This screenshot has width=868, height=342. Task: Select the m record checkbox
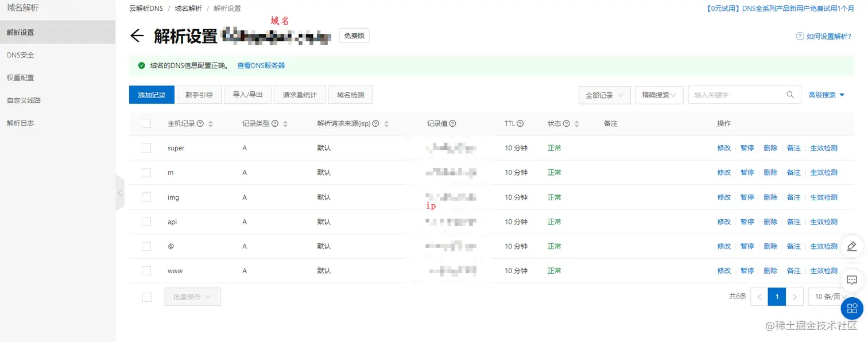tap(146, 173)
